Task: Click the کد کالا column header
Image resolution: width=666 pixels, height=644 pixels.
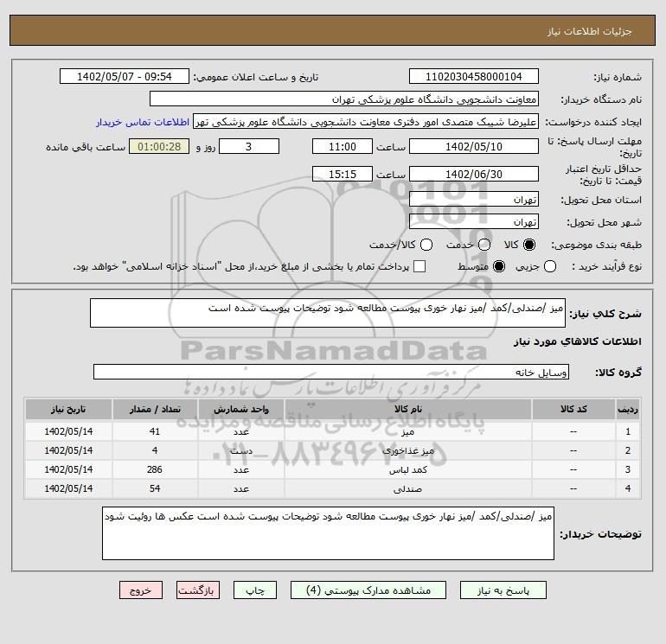Action: pyautogui.click(x=573, y=409)
